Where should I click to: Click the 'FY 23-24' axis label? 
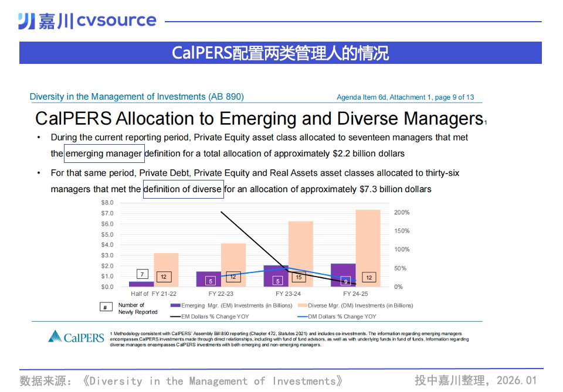click(289, 294)
